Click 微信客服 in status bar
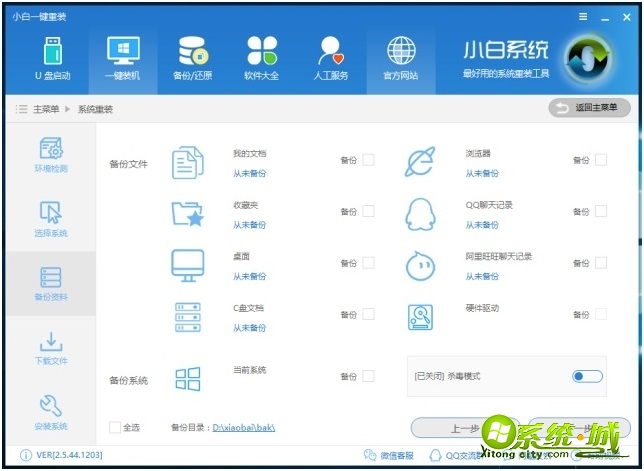This screenshot has height=471, width=644. click(389, 455)
